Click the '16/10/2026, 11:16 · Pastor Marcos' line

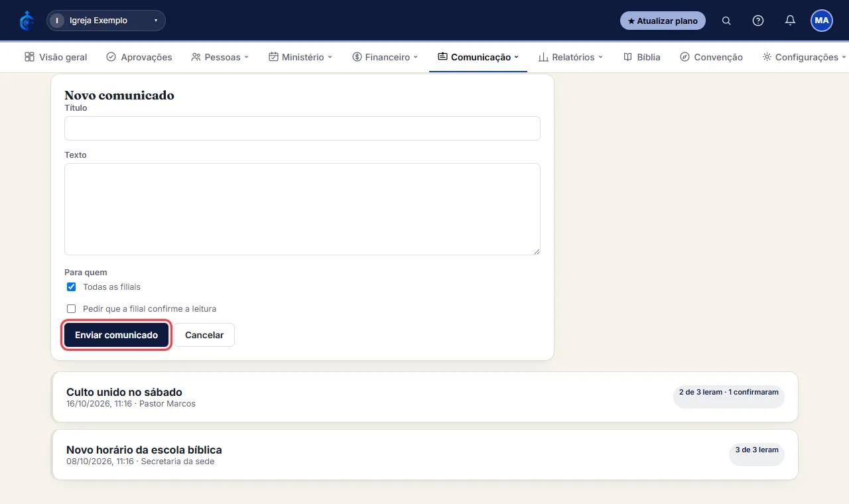(x=131, y=404)
